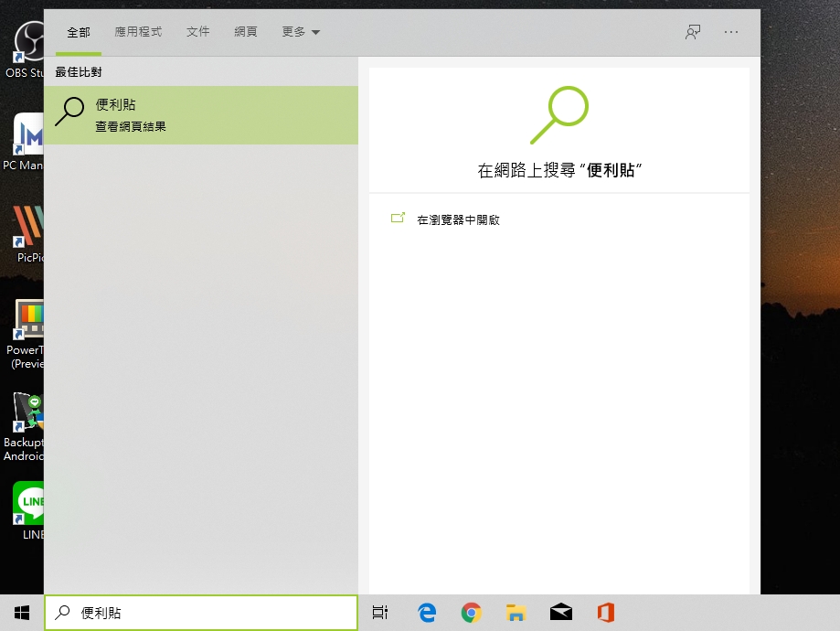
Task: Switch to the 應用程式 tab
Action: [x=138, y=32]
